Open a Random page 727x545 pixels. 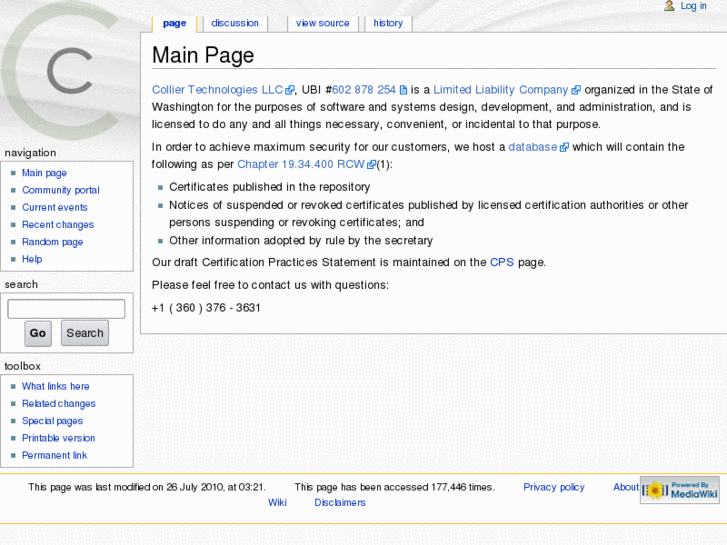[x=52, y=242]
